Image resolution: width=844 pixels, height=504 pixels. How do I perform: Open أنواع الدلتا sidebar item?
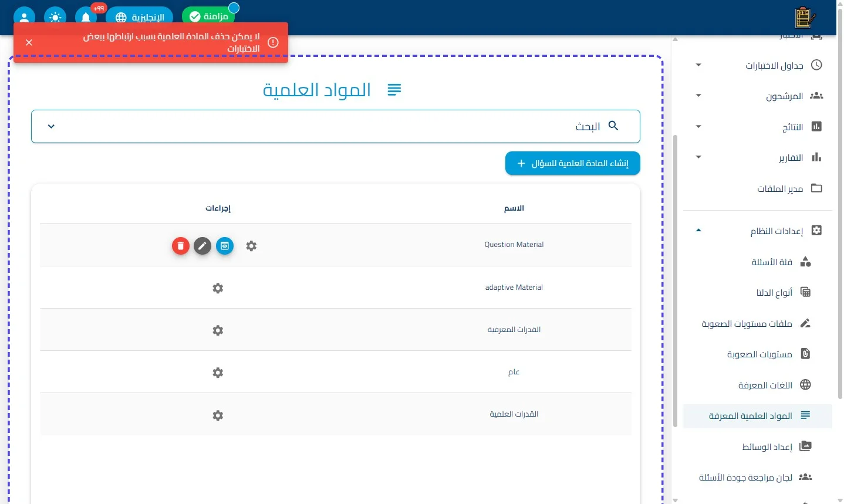pyautogui.click(x=758, y=292)
